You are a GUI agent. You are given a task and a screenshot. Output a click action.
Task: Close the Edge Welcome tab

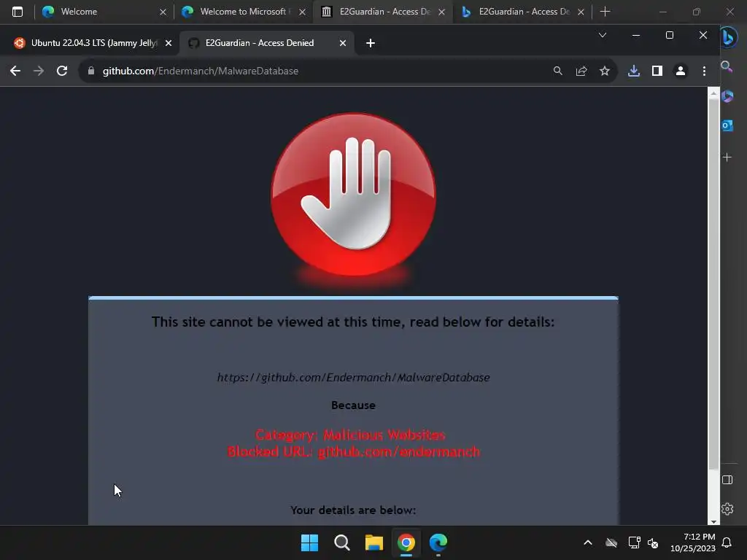pos(163,12)
